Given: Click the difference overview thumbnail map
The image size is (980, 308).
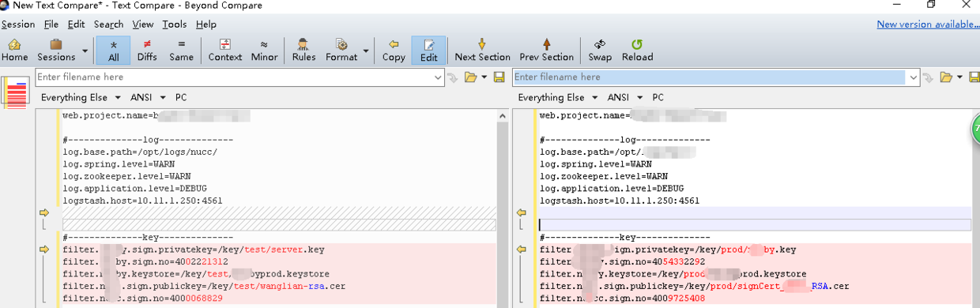Looking at the screenshot, I should click(x=16, y=92).
